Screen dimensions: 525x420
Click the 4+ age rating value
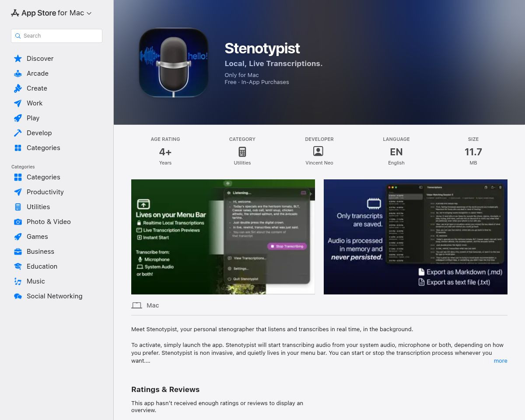click(x=165, y=152)
